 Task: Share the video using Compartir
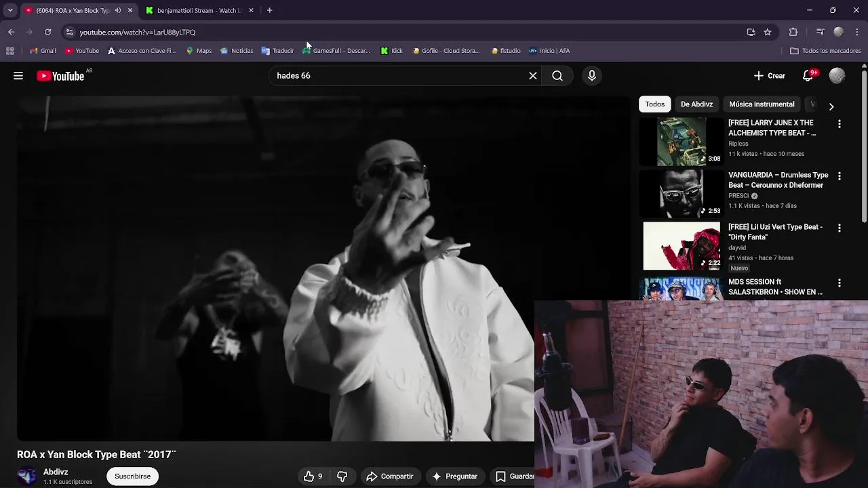pyautogui.click(x=390, y=476)
